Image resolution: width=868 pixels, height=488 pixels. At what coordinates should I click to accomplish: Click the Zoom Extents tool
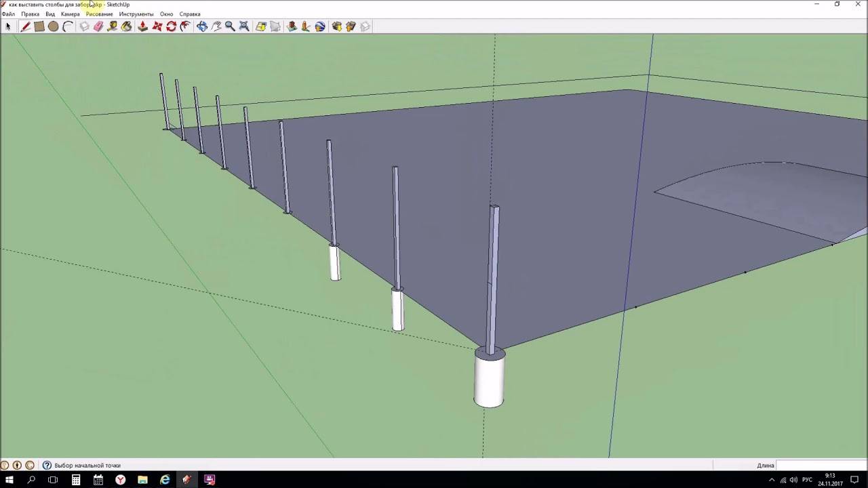(244, 26)
